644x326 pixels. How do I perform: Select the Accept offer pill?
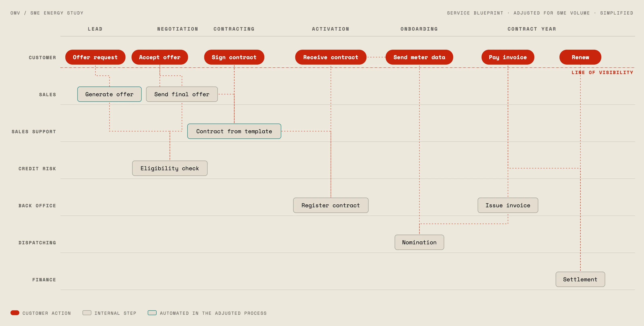(160, 57)
